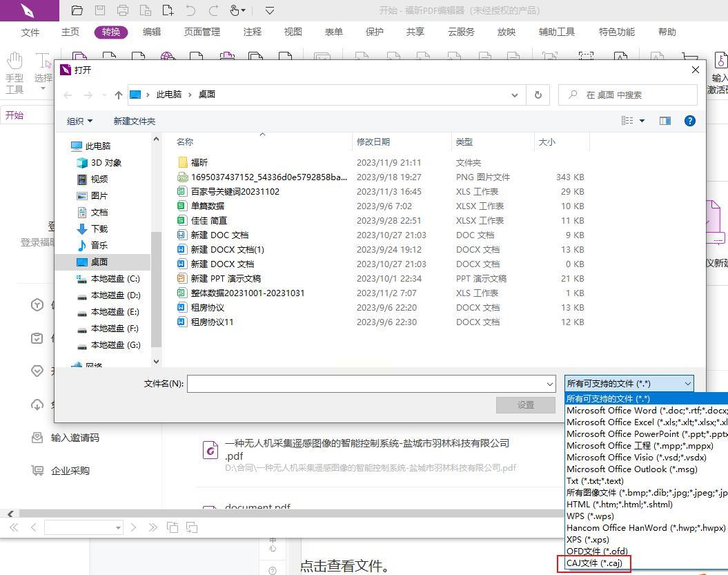Switch to the 注释 tab
The height and width of the screenshot is (575, 728).
tap(252, 32)
